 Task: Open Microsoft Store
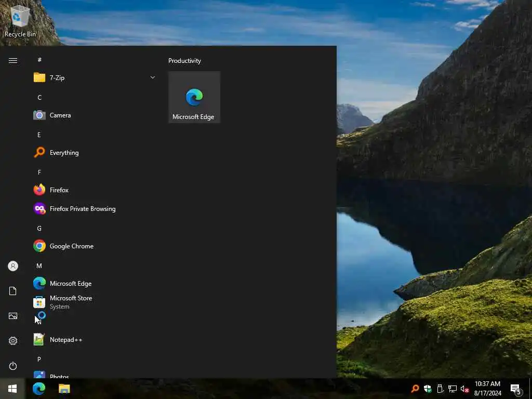pyautogui.click(x=95, y=302)
